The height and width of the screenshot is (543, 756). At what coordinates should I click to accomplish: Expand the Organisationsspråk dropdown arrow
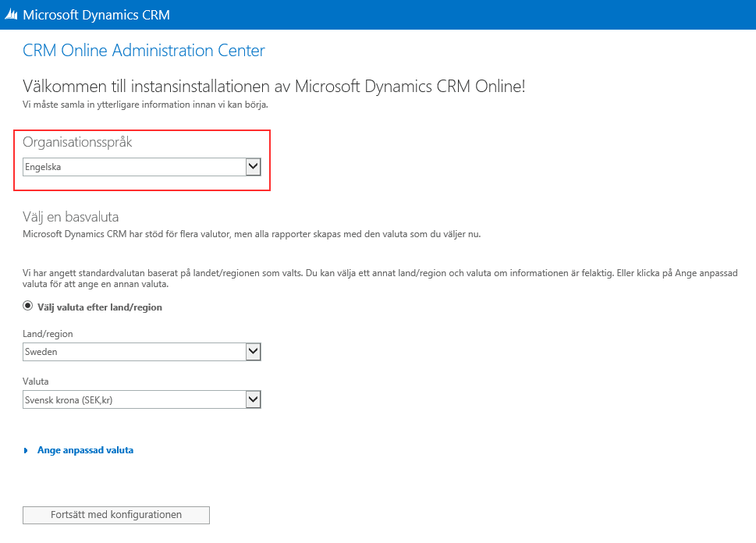253,167
